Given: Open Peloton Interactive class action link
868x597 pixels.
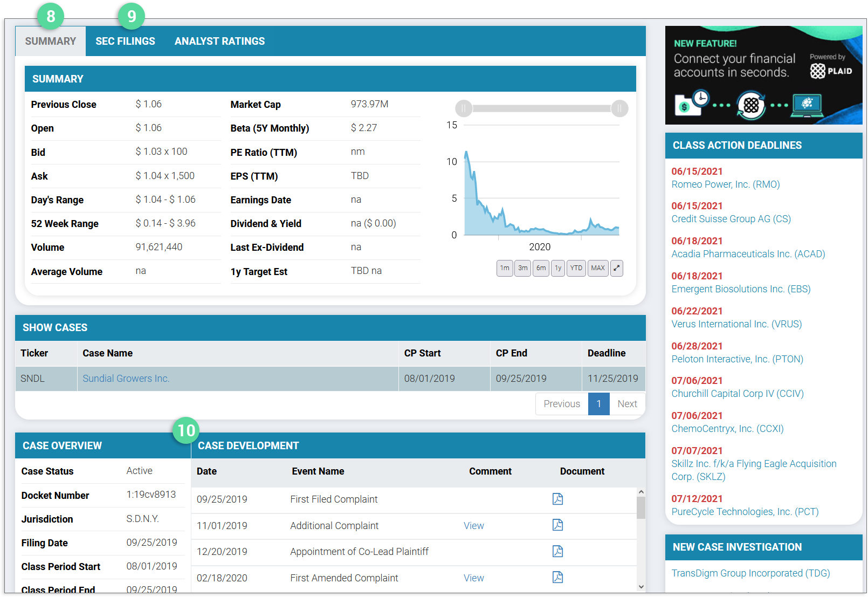Looking at the screenshot, I should pyautogui.click(x=737, y=359).
